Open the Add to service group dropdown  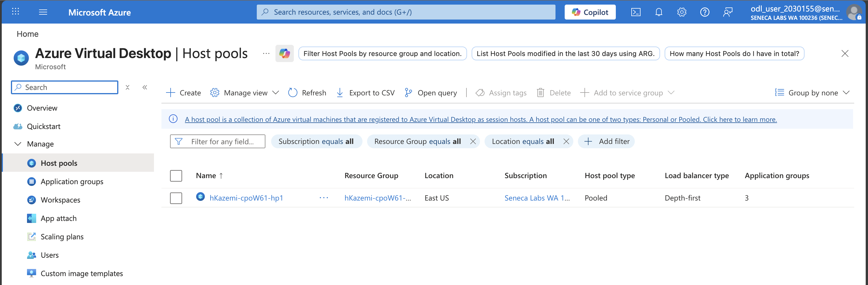point(627,93)
